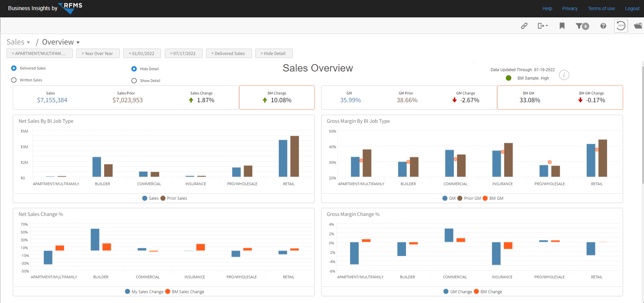Click the green BM Sample status dot
Image resolution: width=644 pixels, height=303 pixels.
pyautogui.click(x=509, y=78)
